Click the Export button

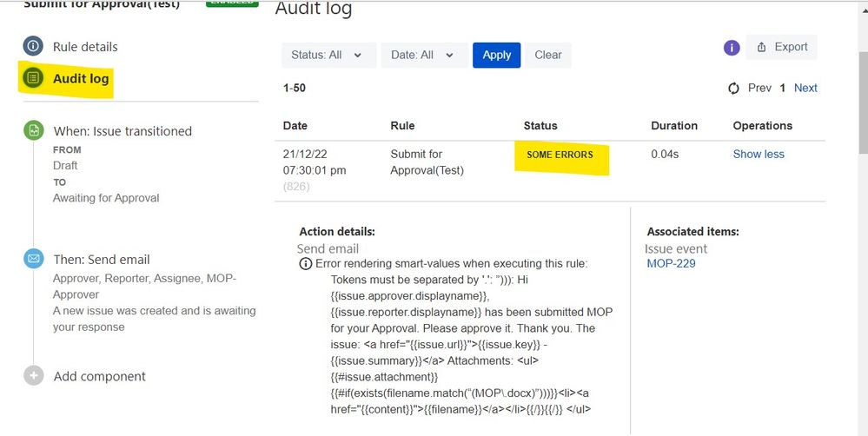coord(782,47)
